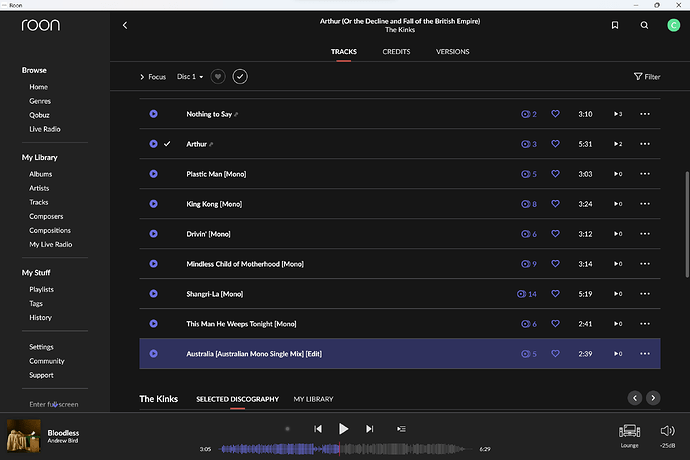Image resolution: width=690 pixels, height=460 pixels.
Task: Bookmark this album view
Action: (615, 25)
